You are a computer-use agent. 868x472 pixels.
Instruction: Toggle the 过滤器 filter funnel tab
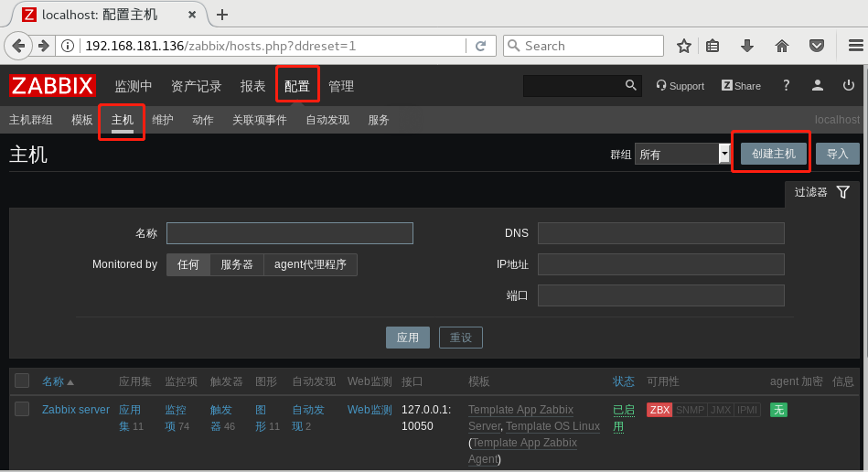tap(822, 192)
